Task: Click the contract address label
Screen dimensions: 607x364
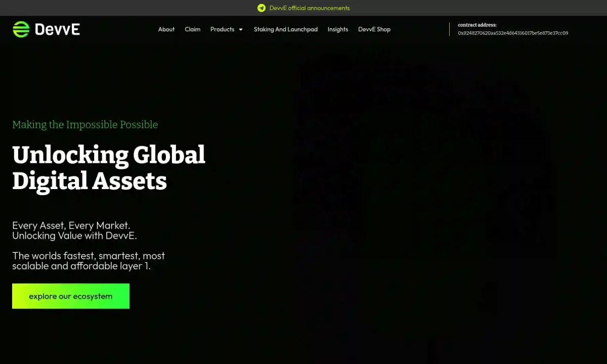Action: [477, 25]
